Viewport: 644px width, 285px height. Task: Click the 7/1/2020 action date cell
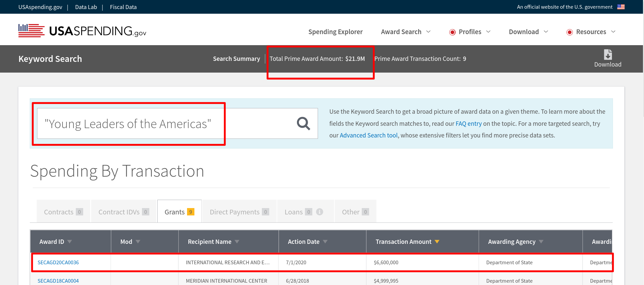322,263
